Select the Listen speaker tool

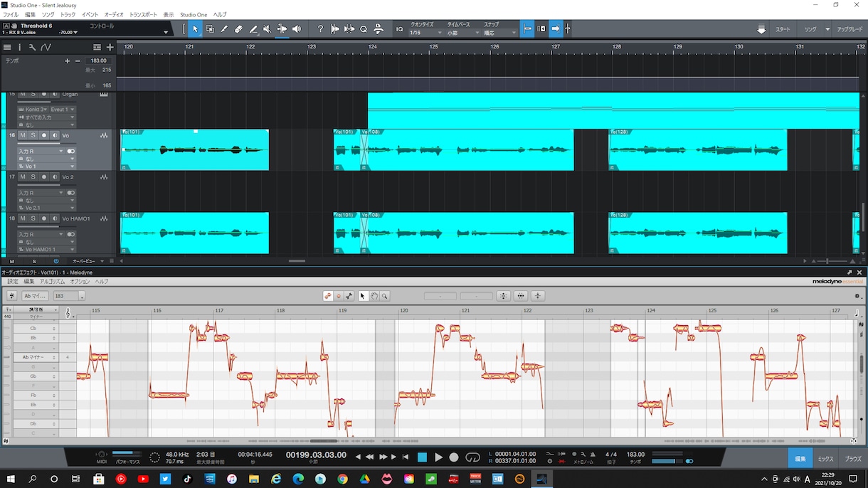[296, 29]
